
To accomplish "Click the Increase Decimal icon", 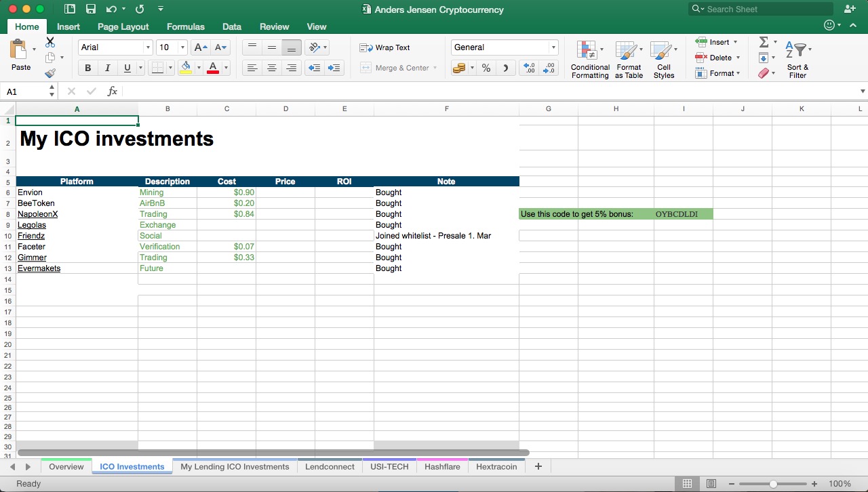I will [530, 68].
